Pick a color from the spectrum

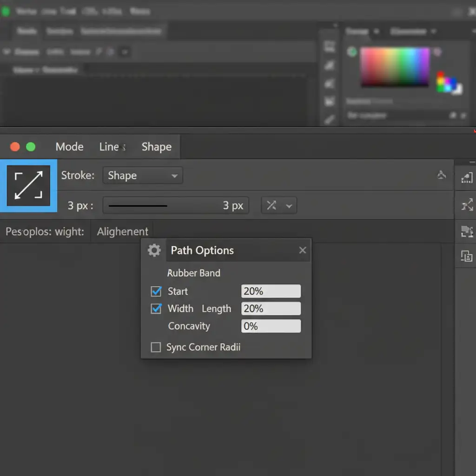point(395,66)
